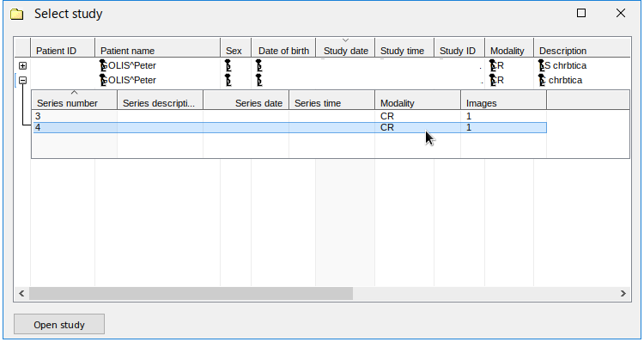Screen dimensions: 644x342
Task: Click series-level Modality header next to Series time
Action: (x=417, y=100)
